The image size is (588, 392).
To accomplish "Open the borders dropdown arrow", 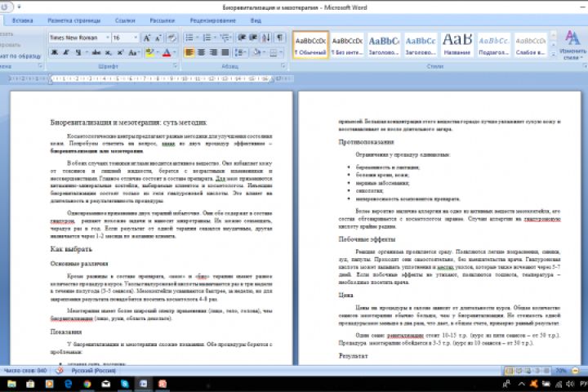I will pos(281,52).
